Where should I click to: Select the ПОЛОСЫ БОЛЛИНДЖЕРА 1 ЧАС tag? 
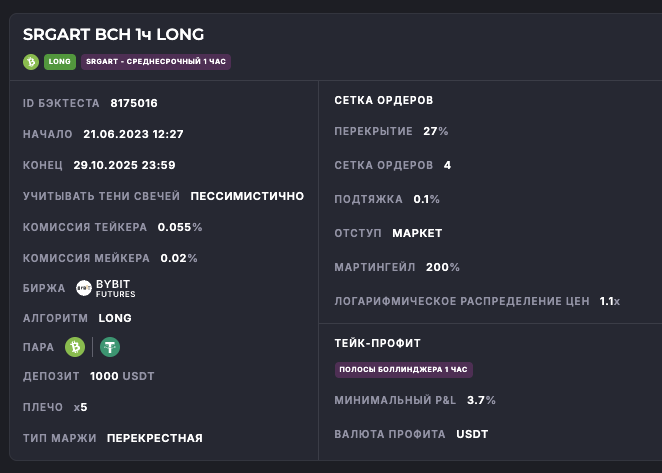coord(403,369)
